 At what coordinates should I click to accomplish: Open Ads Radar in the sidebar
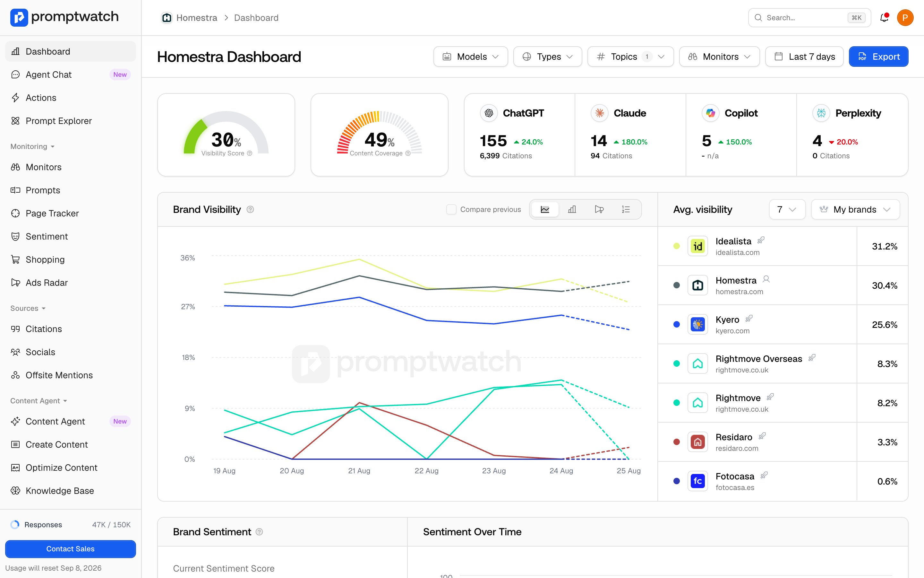(x=71, y=283)
